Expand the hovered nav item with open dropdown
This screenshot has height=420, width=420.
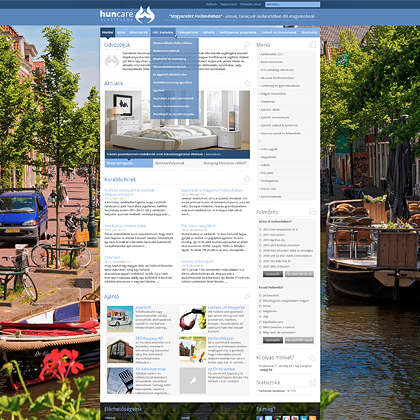(163, 32)
